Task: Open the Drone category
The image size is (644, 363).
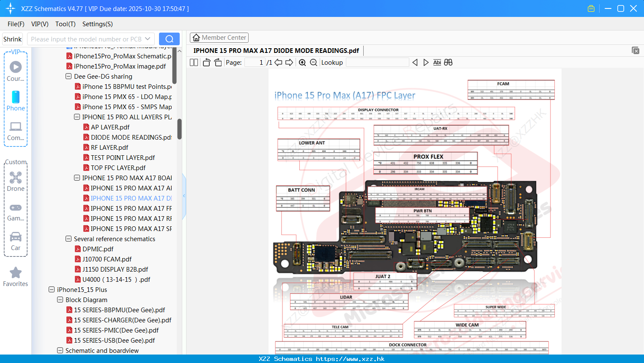Action: pos(16,181)
